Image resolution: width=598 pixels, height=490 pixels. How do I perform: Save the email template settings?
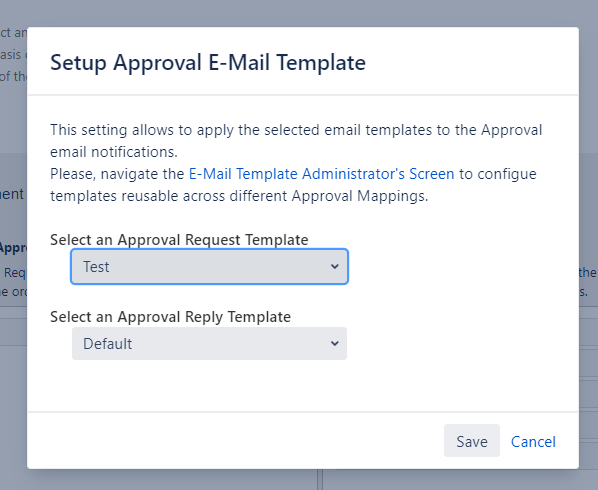click(472, 440)
